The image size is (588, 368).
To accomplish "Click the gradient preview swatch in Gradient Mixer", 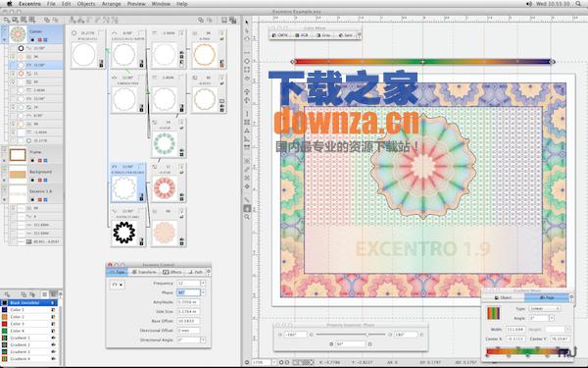I will [494, 313].
